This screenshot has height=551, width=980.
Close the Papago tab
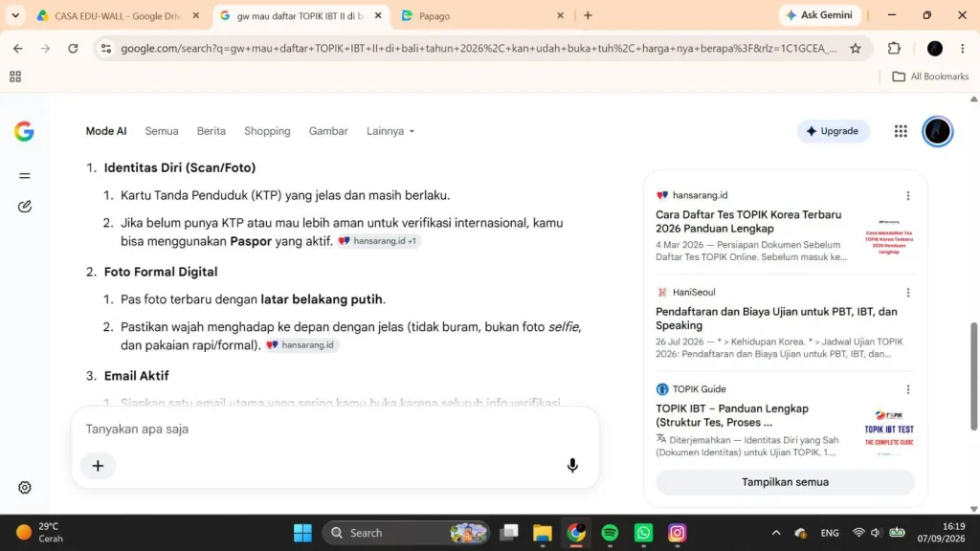tap(560, 15)
